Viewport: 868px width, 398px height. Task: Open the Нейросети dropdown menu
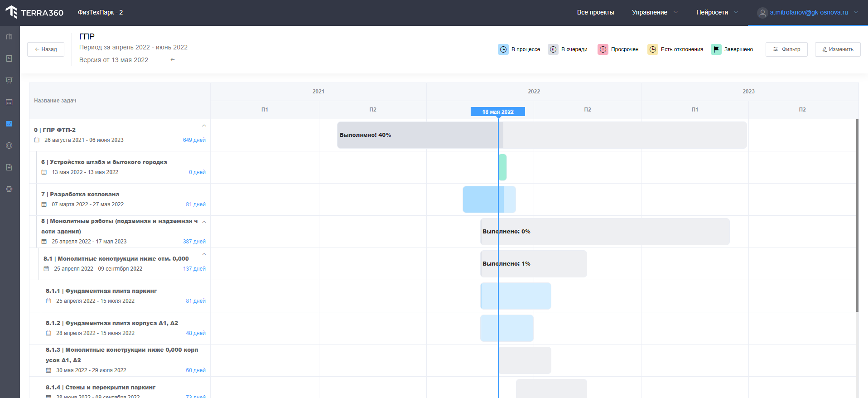coord(717,12)
